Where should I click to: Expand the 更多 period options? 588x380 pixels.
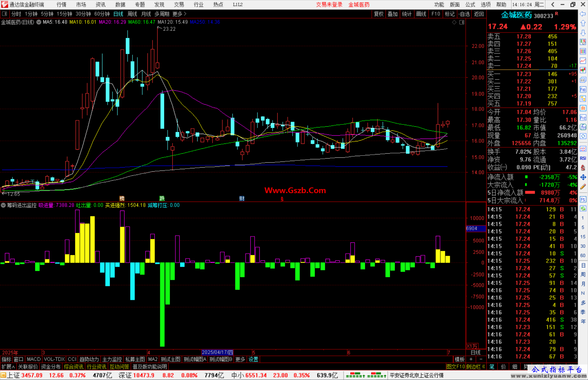coord(179,14)
